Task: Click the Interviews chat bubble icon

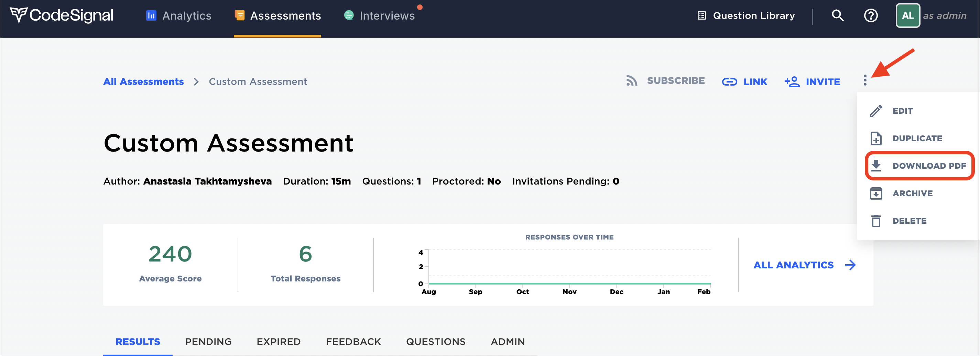Action: (349, 15)
